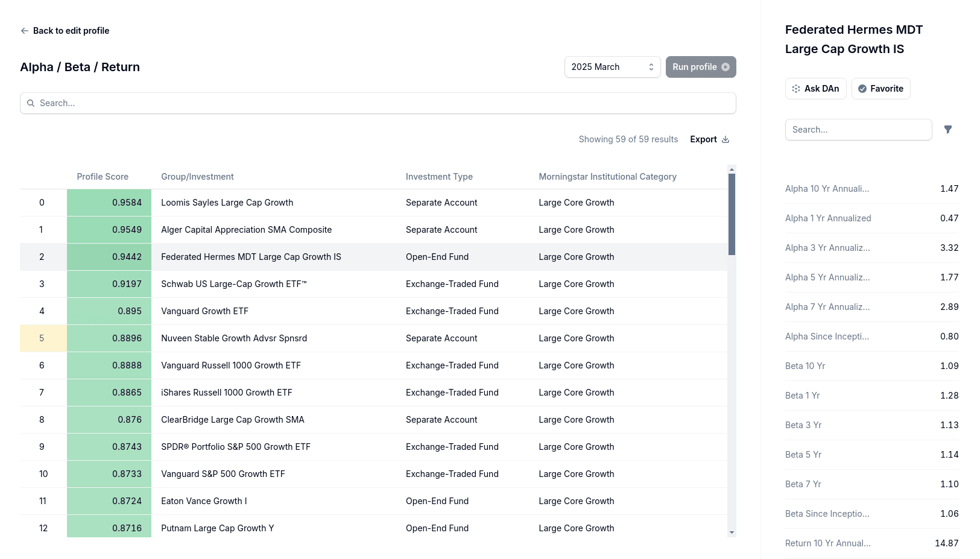Click the green Profile Score bar for Loomis Sayles

click(109, 202)
